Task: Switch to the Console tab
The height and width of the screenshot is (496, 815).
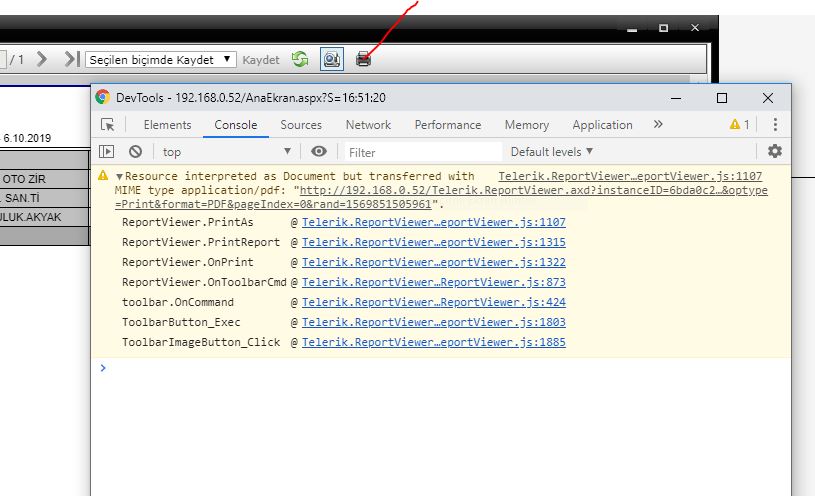Action: [x=235, y=125]
